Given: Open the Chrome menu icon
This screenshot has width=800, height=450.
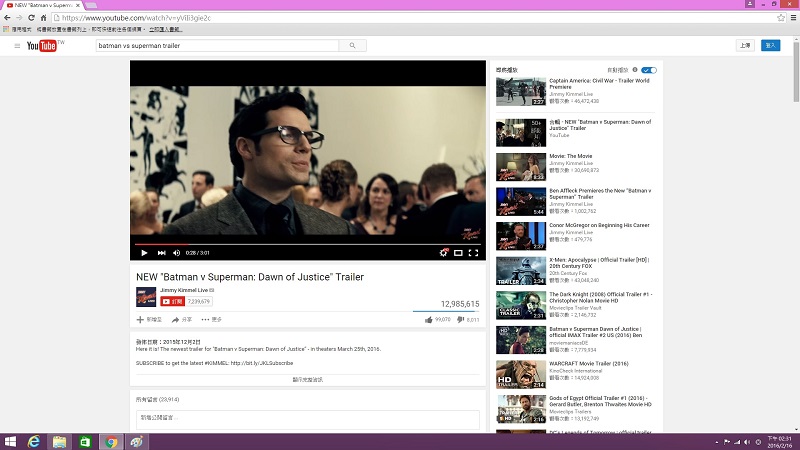Looking at the screenshot, I should coord(793,18).
